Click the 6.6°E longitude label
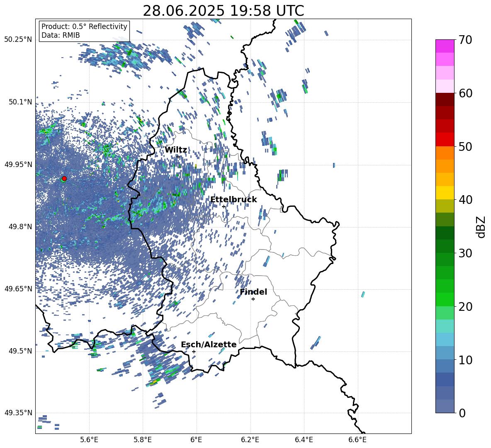Screen dimensions: 491x448 point(357,440)
